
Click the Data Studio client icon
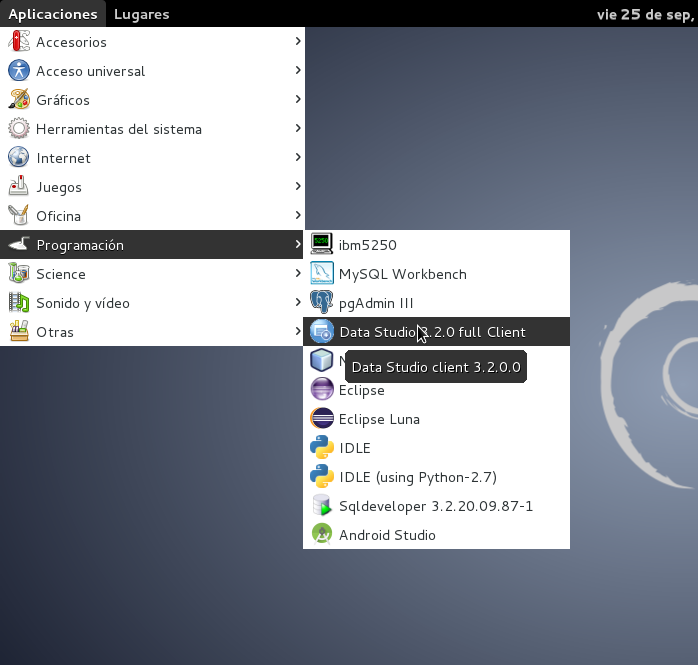coord(321,332)
